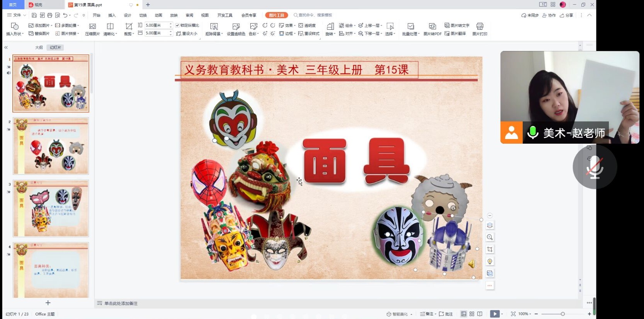Switch to the 大纲 (Outline) panel tab
This screenshot has width=644, height=319.
click(39, 48)
